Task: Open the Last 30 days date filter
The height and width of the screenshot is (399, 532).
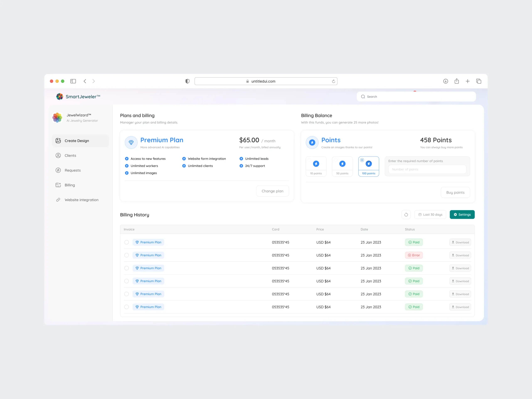Action: pyautogui.click(x=430, y=214)
